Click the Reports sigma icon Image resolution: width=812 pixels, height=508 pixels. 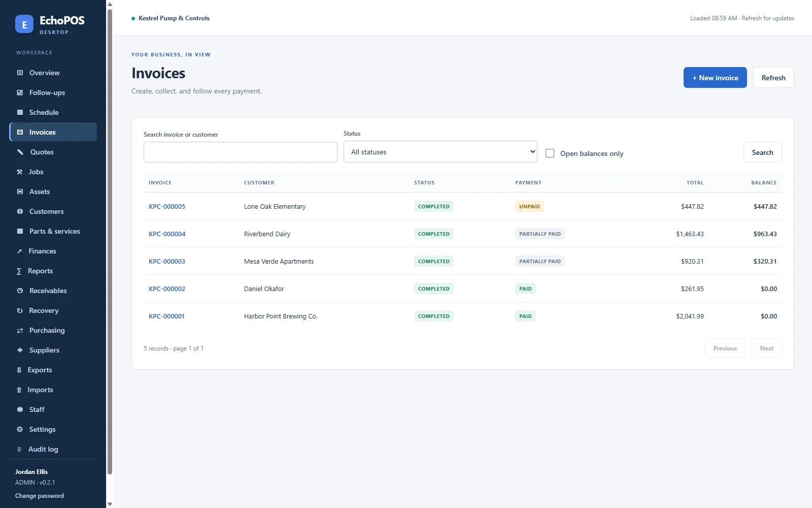(19, 271)
